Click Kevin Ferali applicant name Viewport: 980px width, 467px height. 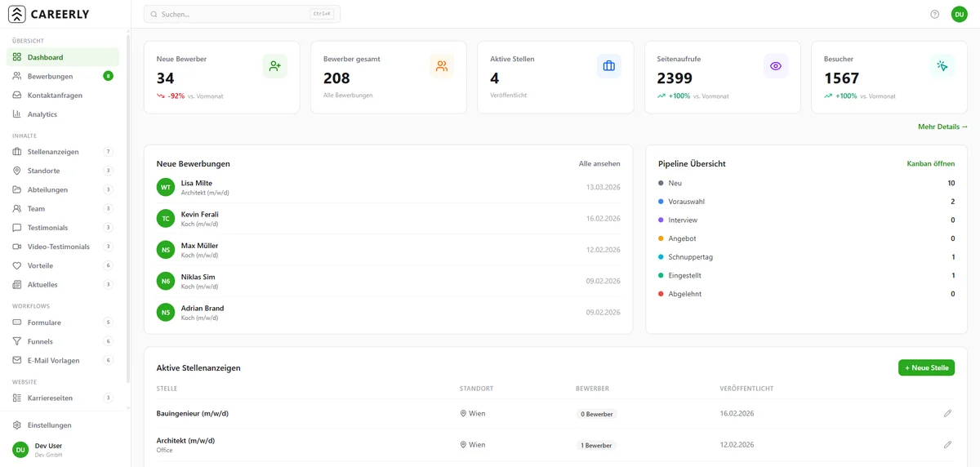click(199, 215)
